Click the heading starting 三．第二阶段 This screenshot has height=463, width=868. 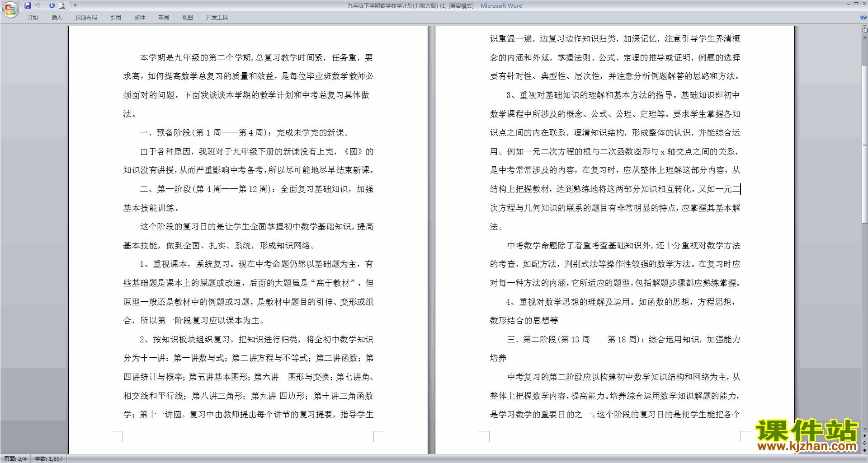click(x=623, y=339)
